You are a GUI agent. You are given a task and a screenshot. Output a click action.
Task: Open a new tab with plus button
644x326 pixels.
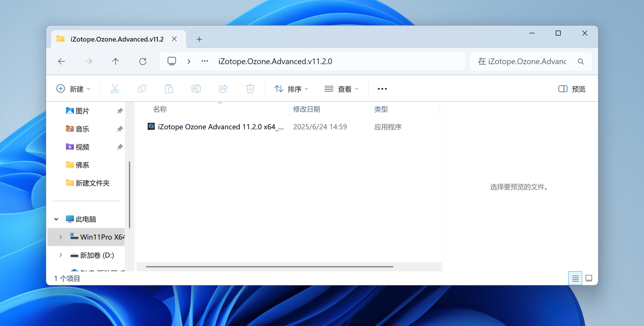(x=199, y=39)
